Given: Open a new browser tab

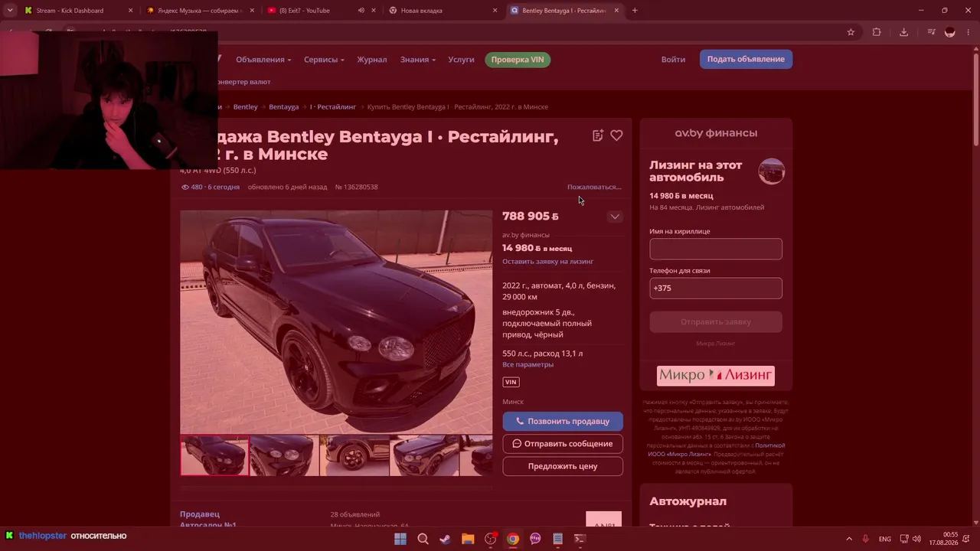Looking at the screenshot, I should tap(635, 11).
